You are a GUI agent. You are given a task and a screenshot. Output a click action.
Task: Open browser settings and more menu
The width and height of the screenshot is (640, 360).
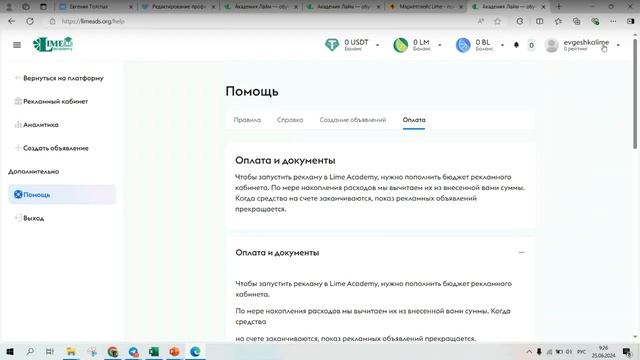(x=613, y=21)
